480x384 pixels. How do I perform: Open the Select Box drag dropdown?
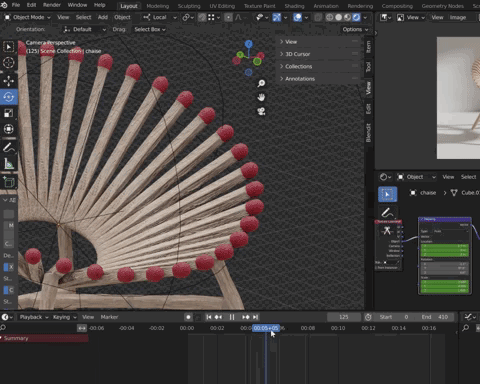click(150, 29)
